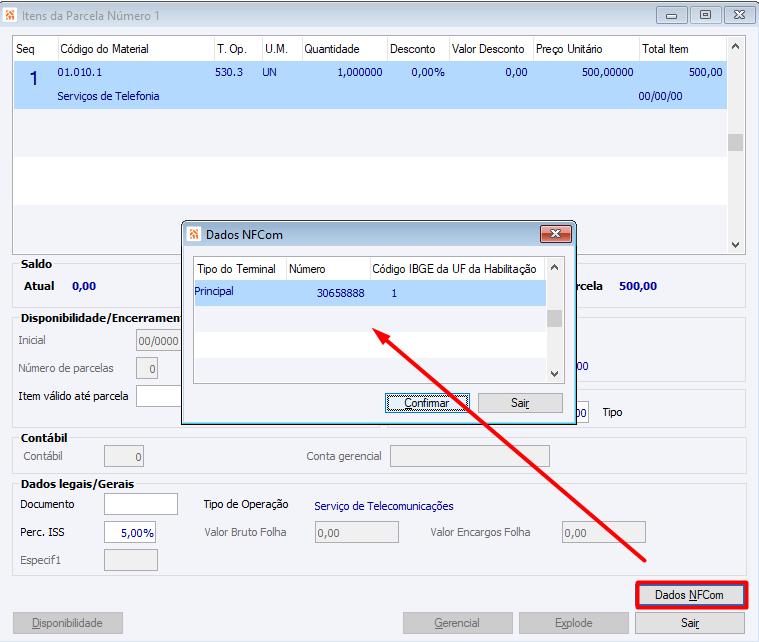Click the Inicial date field 00/0000

coord(158,341)
